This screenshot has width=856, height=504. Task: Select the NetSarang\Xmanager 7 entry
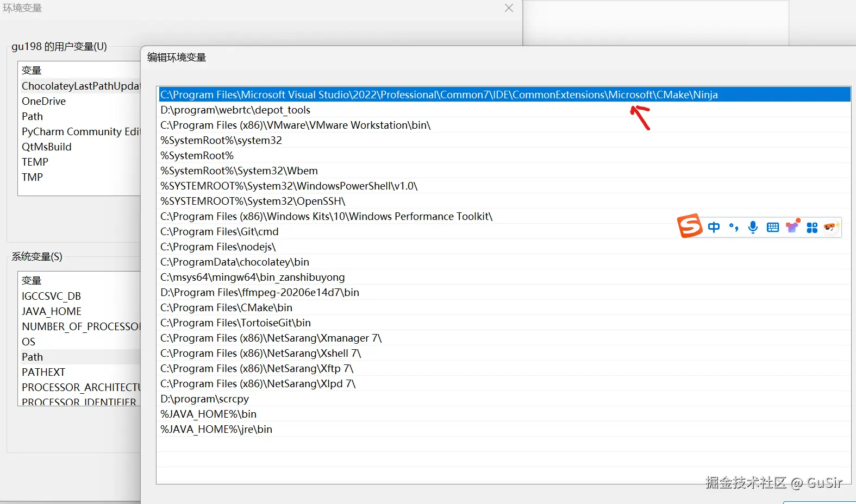coord(504,338)
